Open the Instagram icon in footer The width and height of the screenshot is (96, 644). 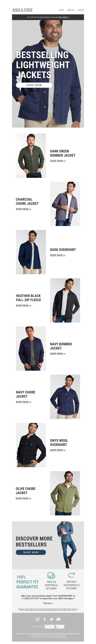click(37, 619)
